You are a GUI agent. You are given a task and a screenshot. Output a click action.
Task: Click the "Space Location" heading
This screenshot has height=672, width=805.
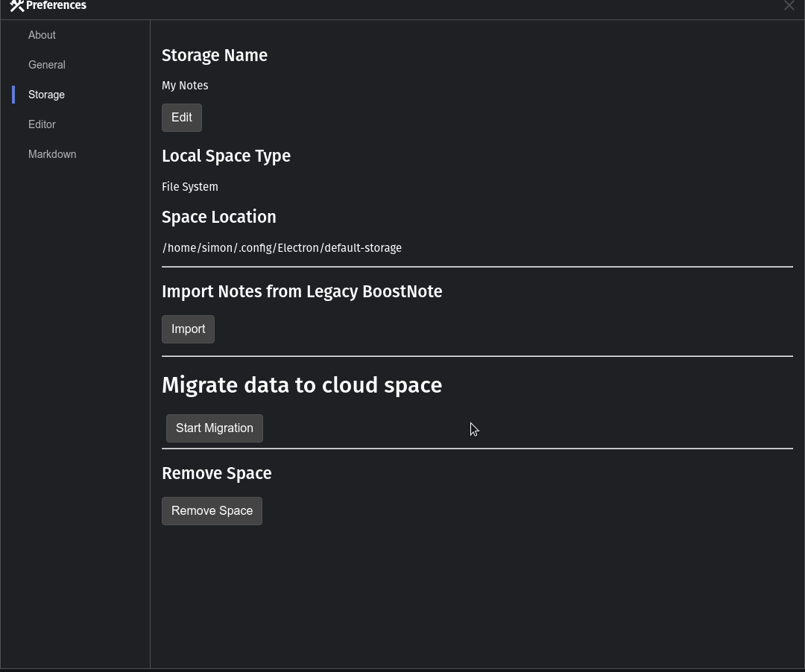[219, 218]
